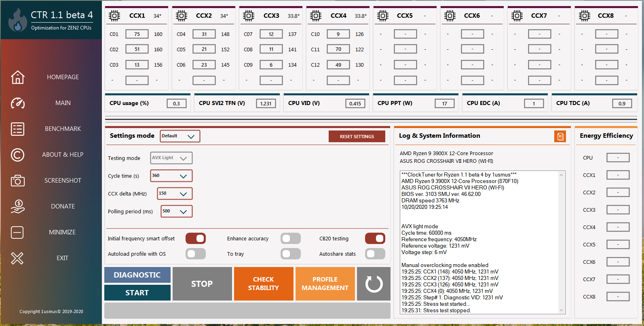Click the C04 value field showing 31
The height and width of the screenshot is (326, 644).
204,34
